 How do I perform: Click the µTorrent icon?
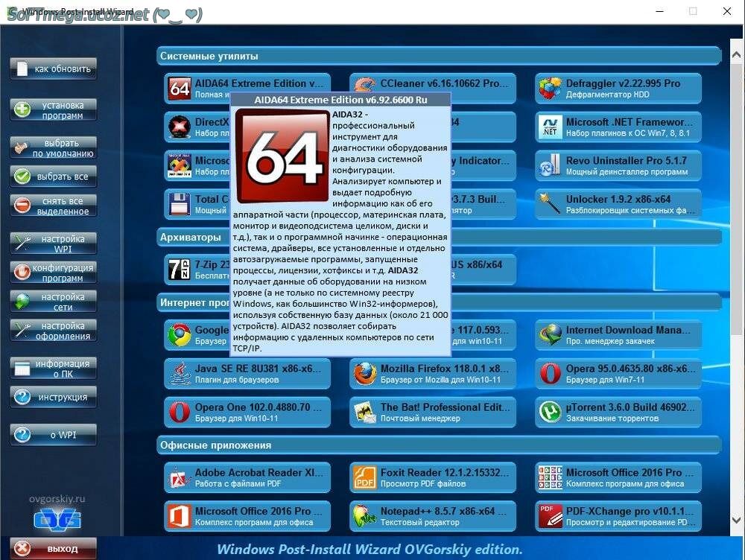550,412
